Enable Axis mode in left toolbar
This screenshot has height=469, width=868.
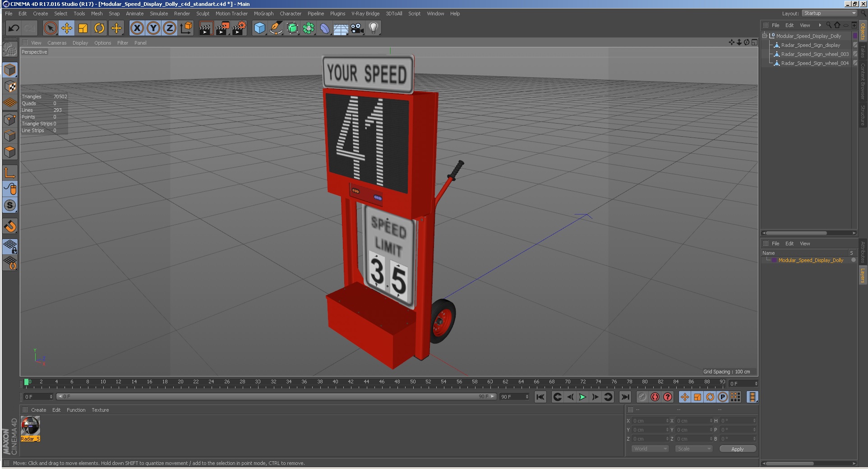coord(10,172)
